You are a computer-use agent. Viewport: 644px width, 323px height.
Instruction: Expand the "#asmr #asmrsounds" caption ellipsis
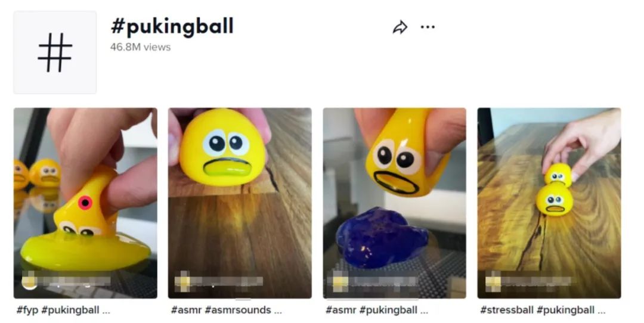click(x=277, y=310)
